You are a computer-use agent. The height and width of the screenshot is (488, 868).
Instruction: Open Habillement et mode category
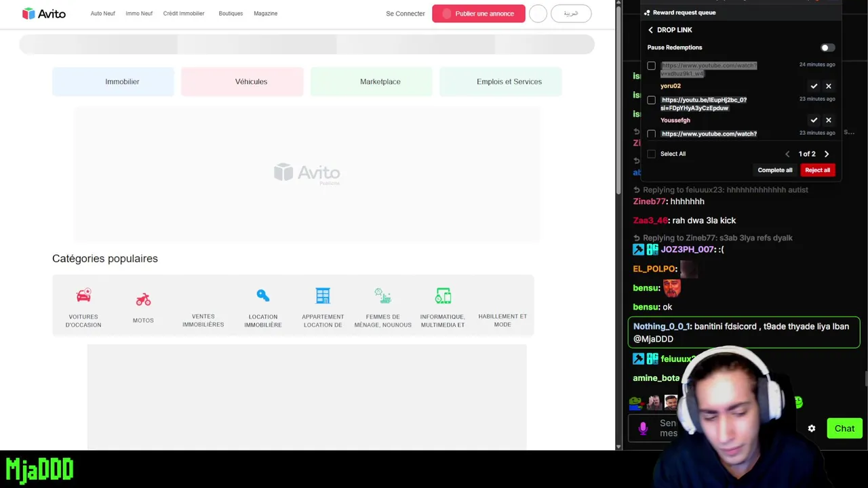[x=502, y=320]
